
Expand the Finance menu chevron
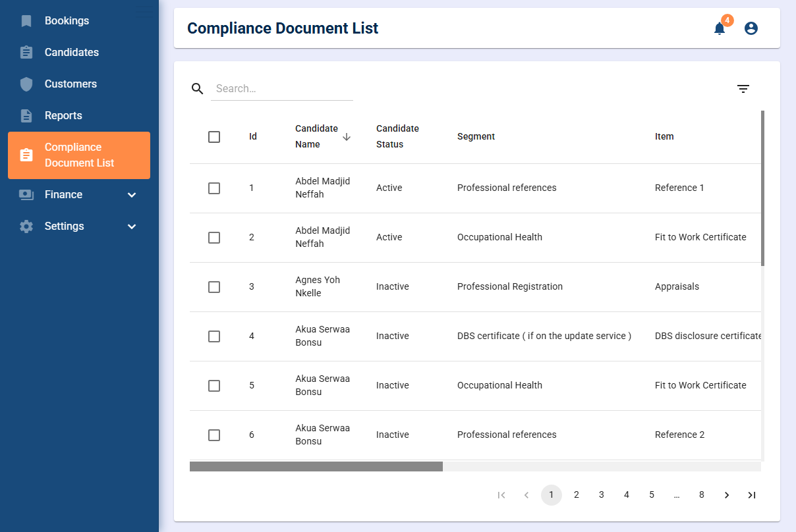point(132,195)
